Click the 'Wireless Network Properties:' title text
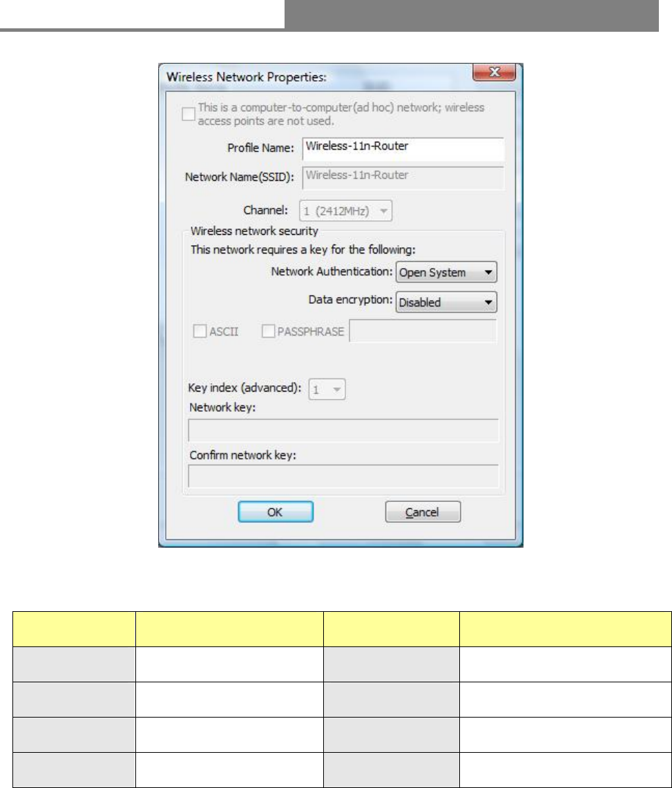The image size is (672, 788). pos(247,77)
